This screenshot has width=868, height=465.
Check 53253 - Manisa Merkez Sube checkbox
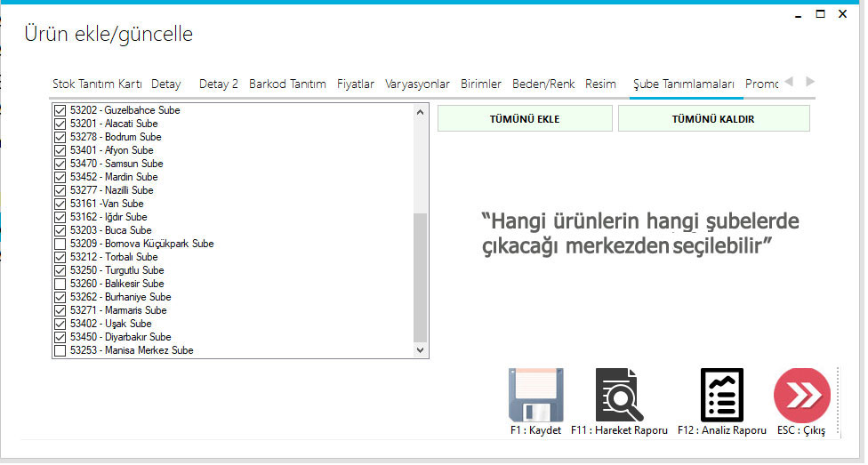point(60,350)
